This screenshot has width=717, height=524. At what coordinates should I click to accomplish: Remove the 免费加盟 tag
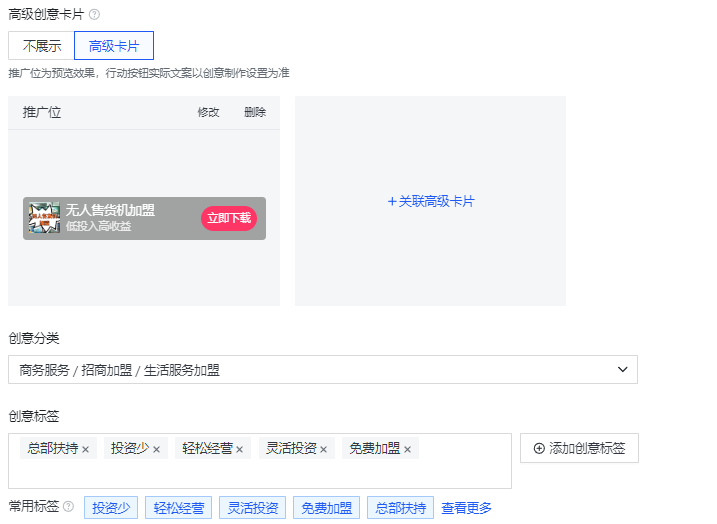coord(407,449)
